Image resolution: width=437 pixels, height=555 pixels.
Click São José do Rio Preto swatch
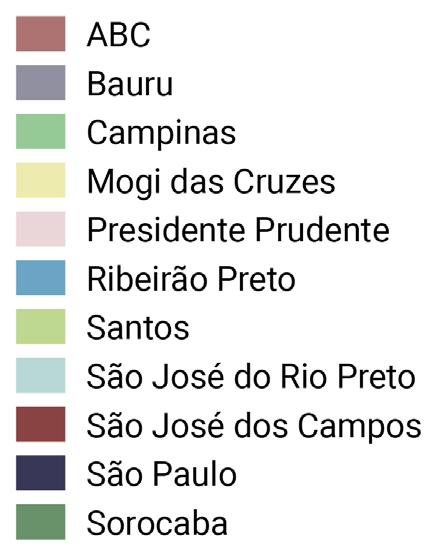tap(41, 376)
